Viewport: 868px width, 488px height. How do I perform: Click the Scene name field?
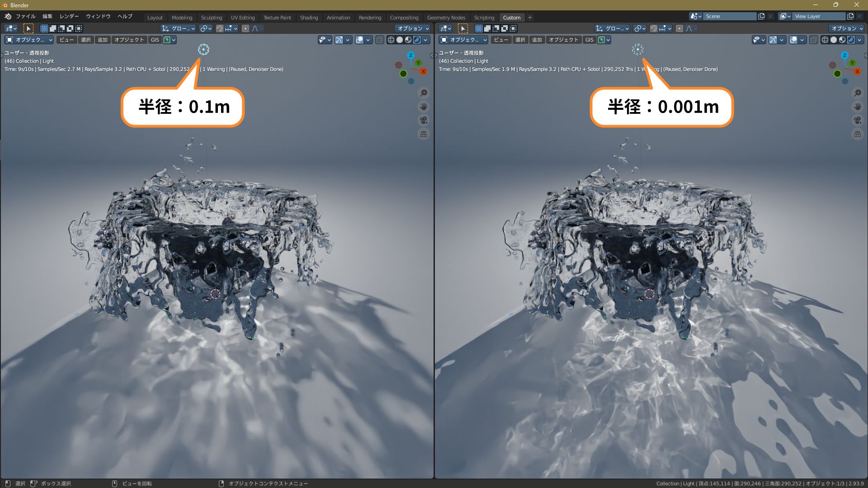click(x=729, y=16)
